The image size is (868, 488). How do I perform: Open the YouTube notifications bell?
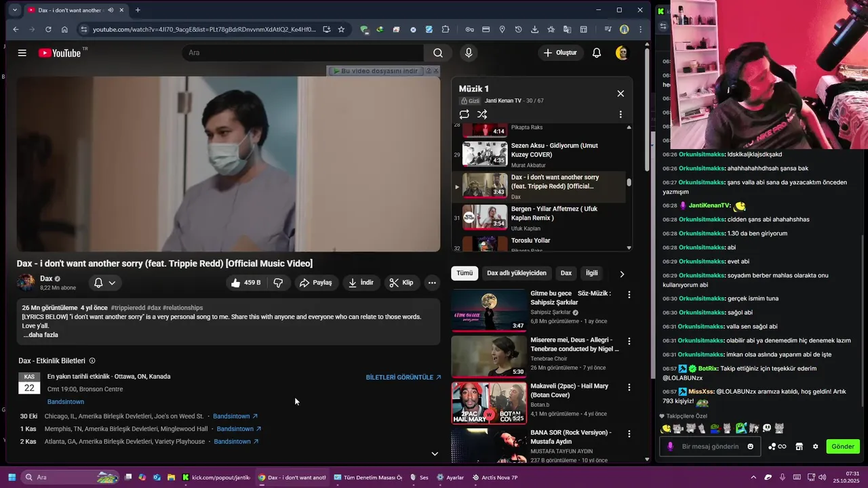pyautogui.click(x=597, y=53)
